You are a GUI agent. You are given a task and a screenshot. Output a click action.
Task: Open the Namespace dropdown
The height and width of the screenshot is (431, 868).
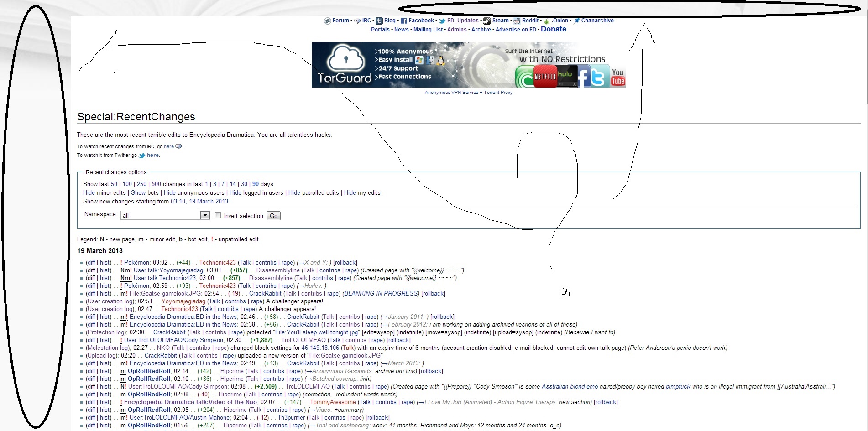coord(205,215)
